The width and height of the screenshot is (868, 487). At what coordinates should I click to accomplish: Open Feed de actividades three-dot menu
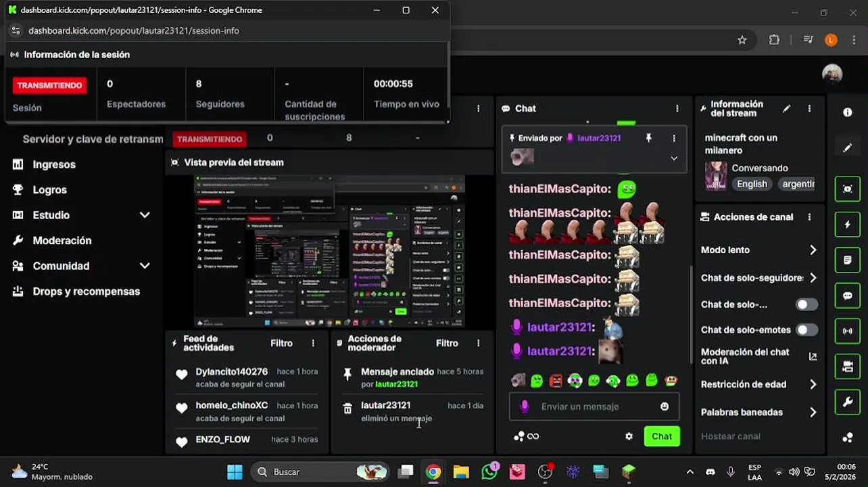click(313, 344)
